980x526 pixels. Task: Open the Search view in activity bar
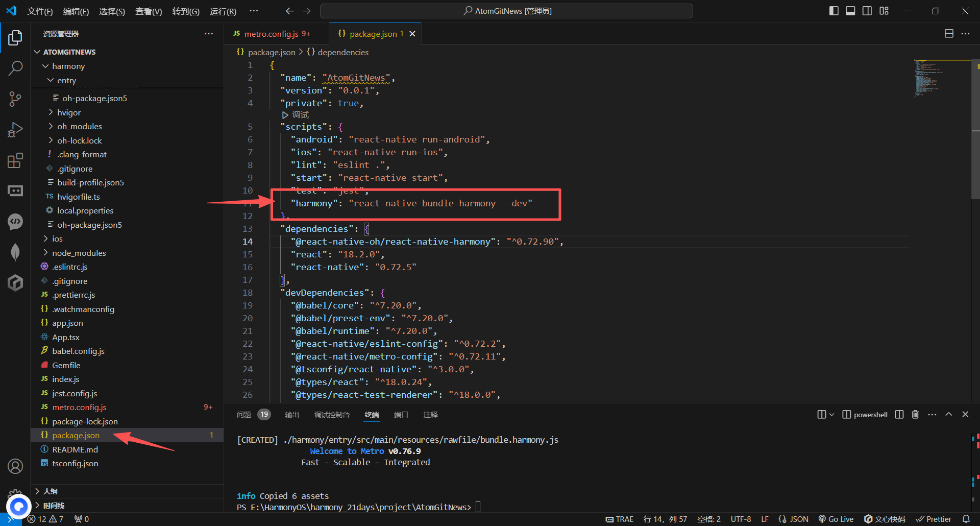click(x=15, y=68)
